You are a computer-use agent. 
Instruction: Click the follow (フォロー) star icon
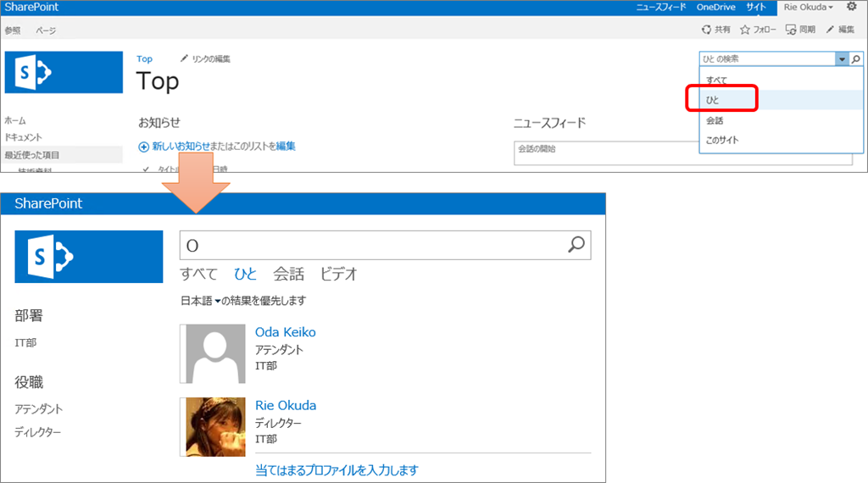click(x=745, y=30)
